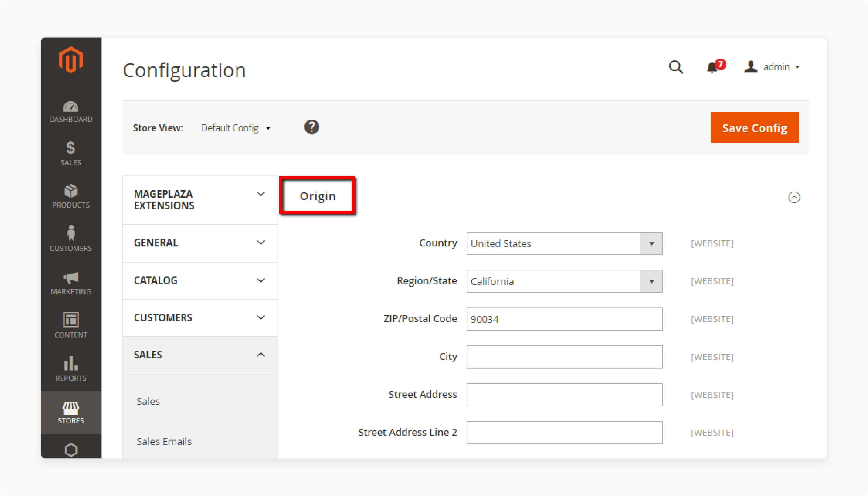
Task: Open the Content menu
Action: click(71, 325)
